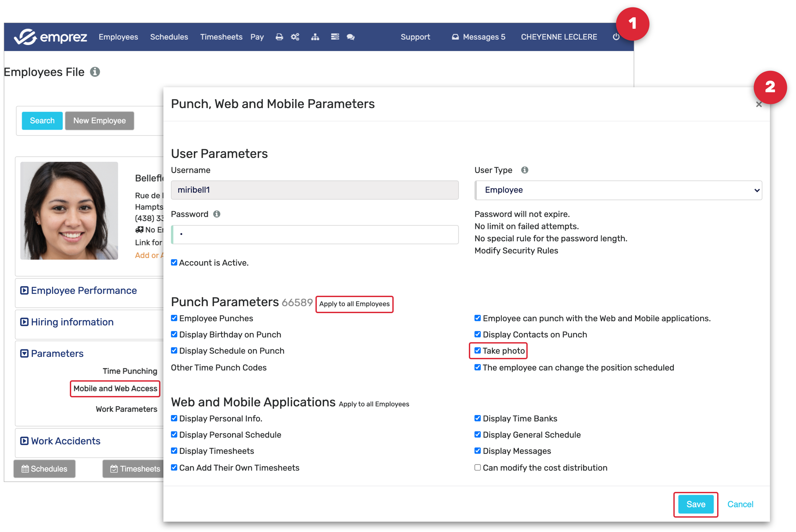796x532 pixels.
Task: Expand the Work Accidents section
Action: point(65,441)
